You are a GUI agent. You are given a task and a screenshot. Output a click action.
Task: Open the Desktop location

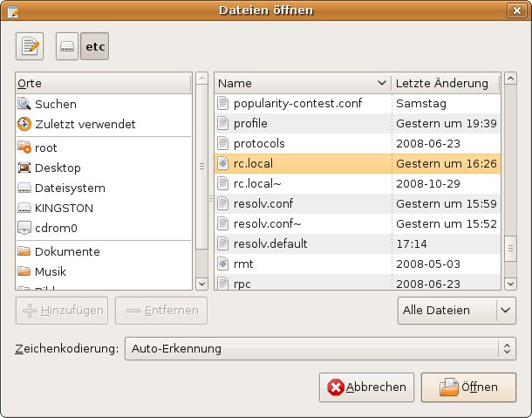(x=58, y=168)
